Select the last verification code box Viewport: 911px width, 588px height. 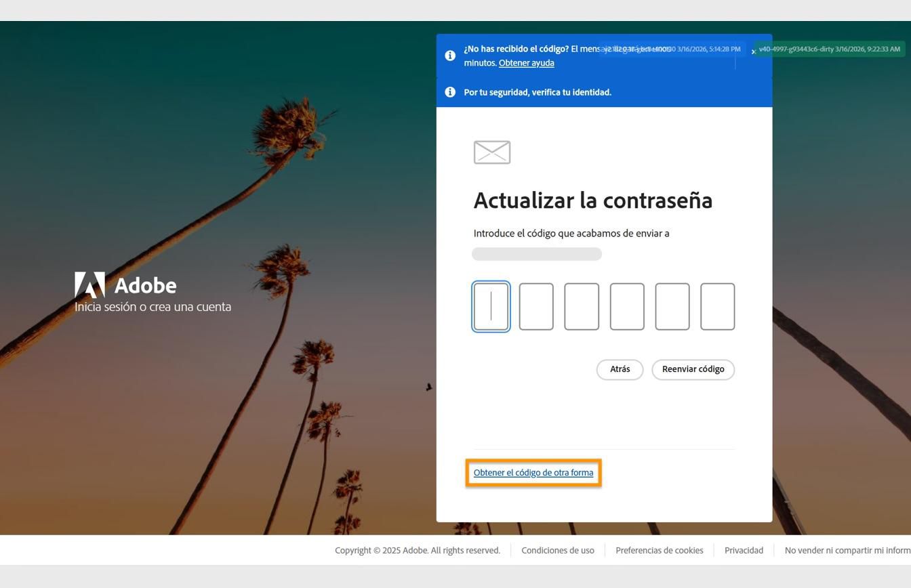(x=718, y=306)
